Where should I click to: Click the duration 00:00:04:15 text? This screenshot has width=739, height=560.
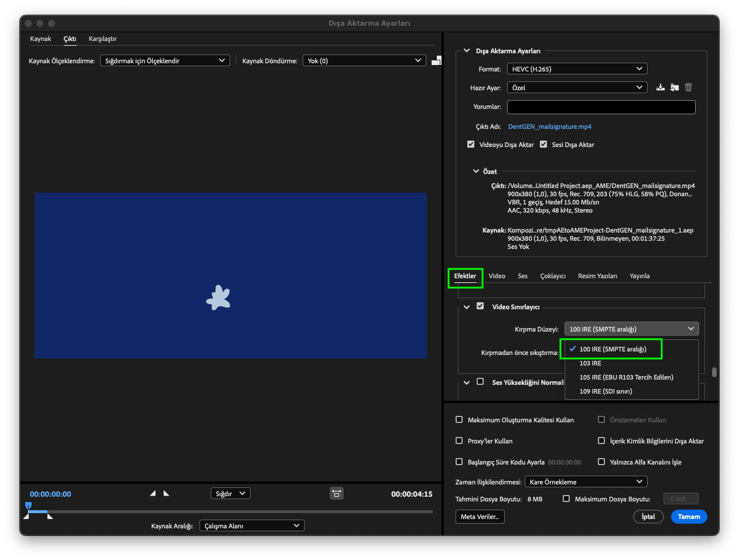[412, 494]
